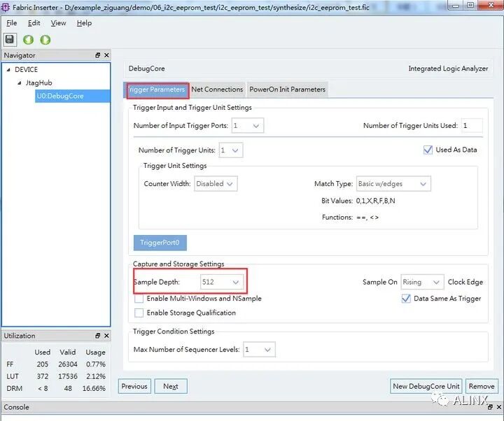
Task: Click the green back arrow toolbar icon
Action: [x=28, y=40]
